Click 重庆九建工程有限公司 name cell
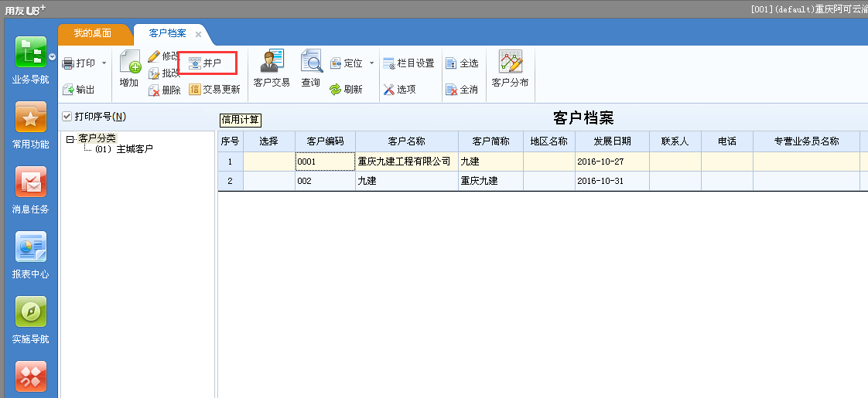 406,162
